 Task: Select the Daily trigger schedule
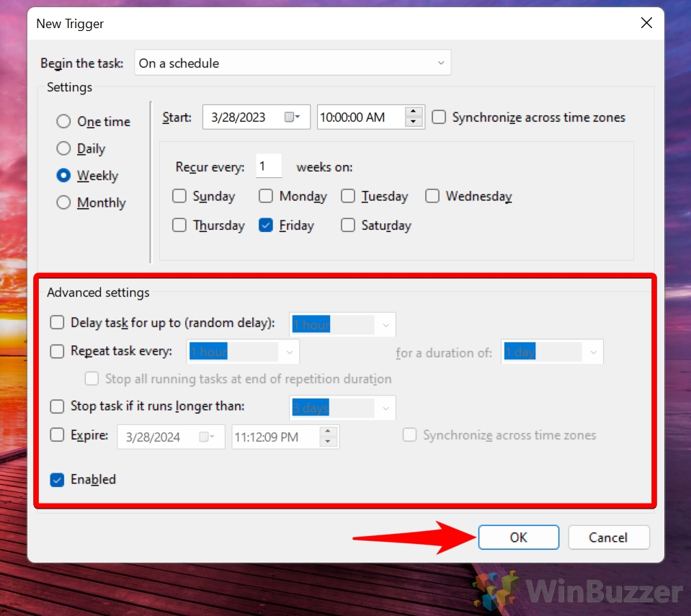point(63,148)
